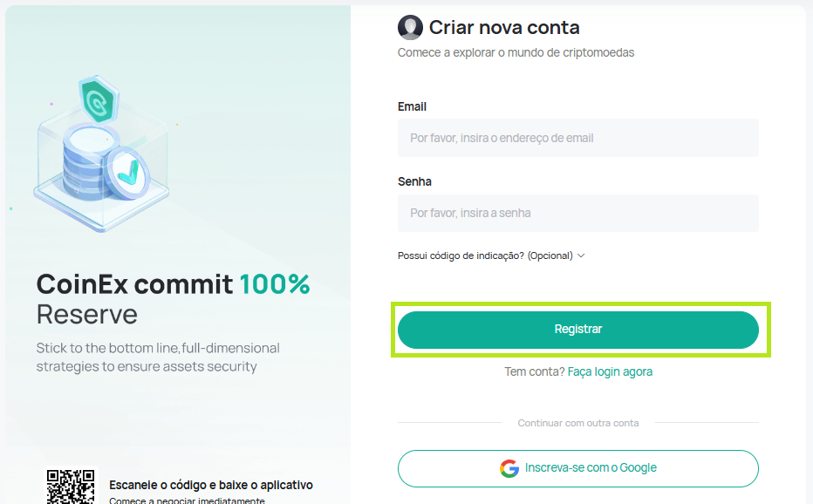Click the QR code image
Screen dimensions: 813x504
71,487
